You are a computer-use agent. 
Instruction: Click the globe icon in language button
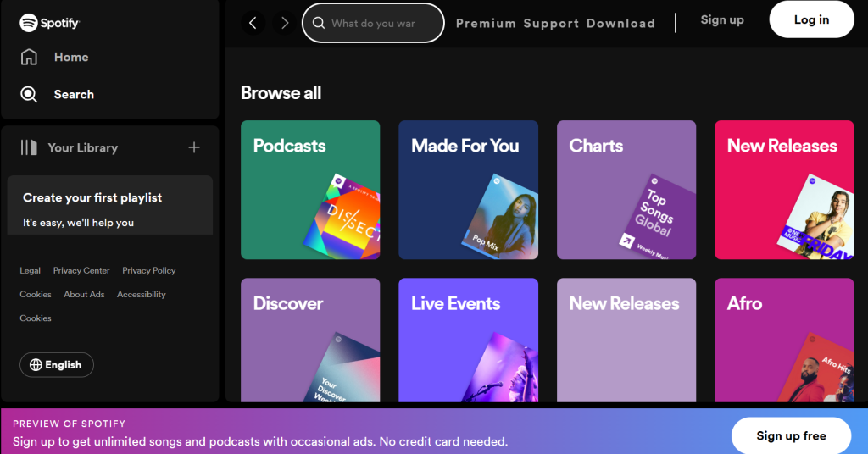36,365
